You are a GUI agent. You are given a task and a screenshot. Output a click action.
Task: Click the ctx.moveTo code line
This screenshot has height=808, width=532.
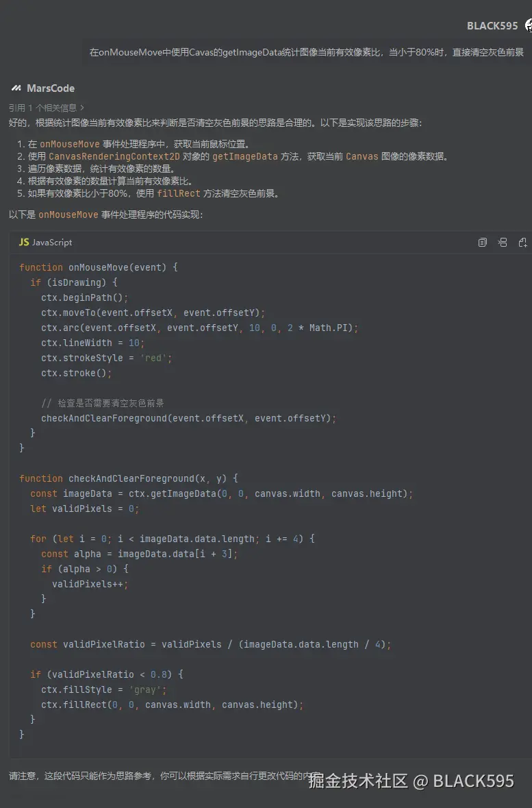tap(153, 313)
